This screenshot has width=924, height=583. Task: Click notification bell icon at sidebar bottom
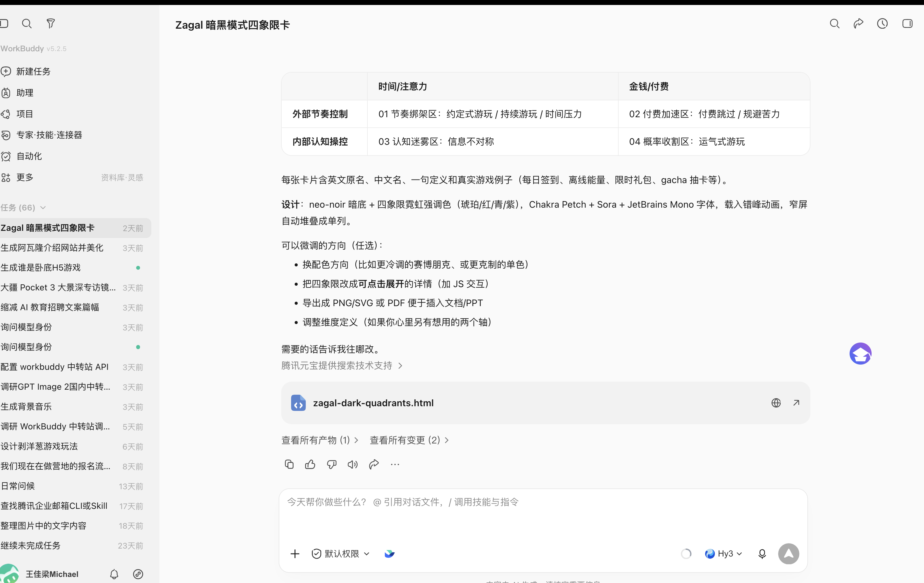click(114, 574)
